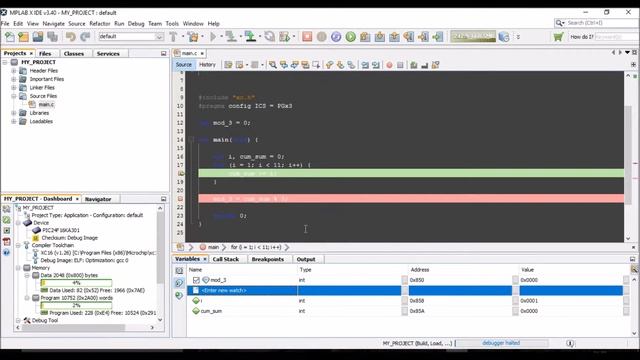Screen dimensions: 640x360
Task: Click the green shopping cart icon
Action: tap(558, 37)
